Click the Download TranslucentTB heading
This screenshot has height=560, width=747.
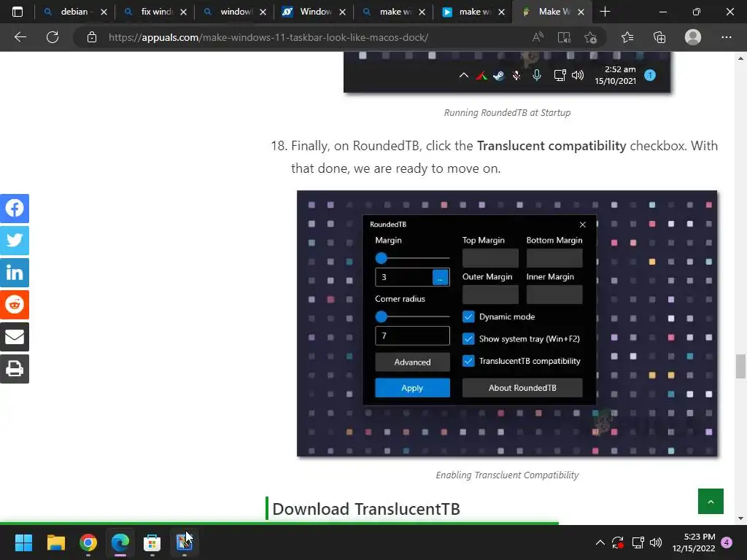(366, 508)
